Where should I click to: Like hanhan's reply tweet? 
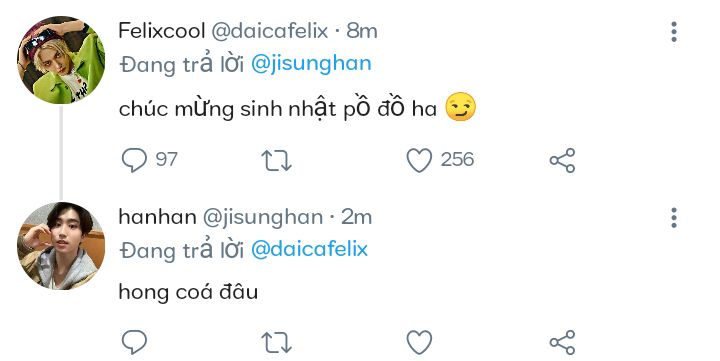419,342
